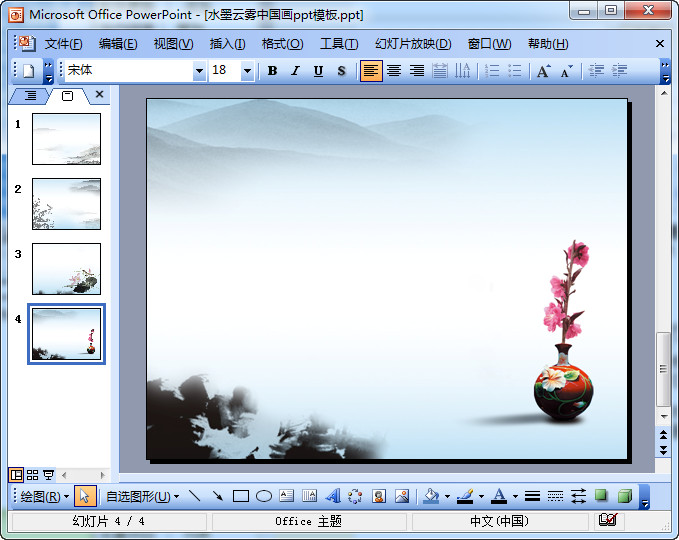The width and height of the screenshot is (679, 540).
Task: Select the Arrow drawing tool
Action: coord(217,496)
